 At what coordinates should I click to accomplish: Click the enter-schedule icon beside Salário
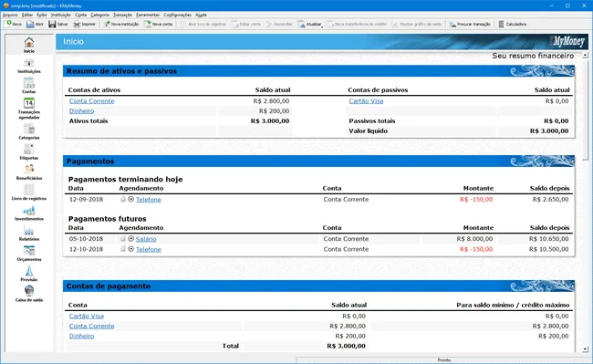(130, 238)
